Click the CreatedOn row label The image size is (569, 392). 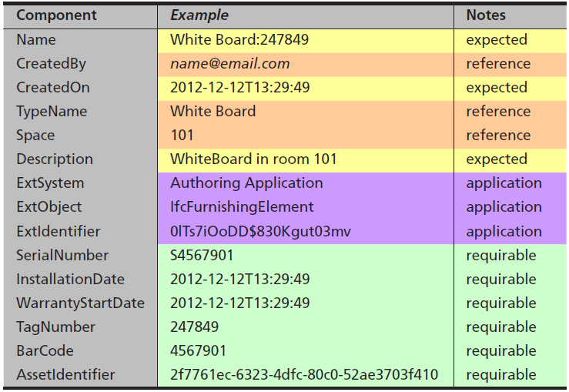tap(53, 88)
